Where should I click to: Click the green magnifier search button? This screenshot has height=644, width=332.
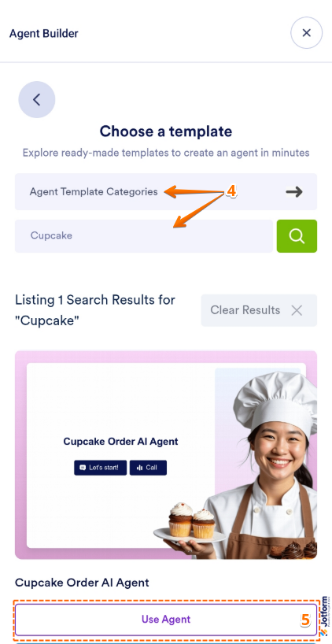point(297,235)
